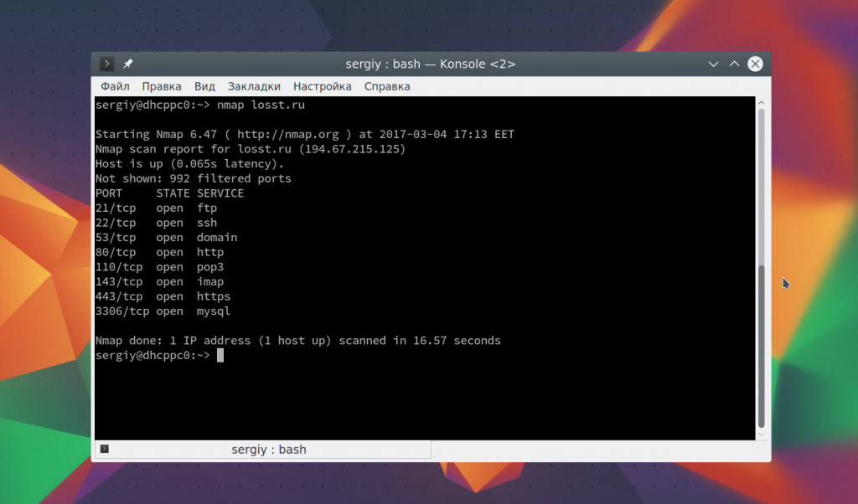Click the terminal icon on the bash tab
The height and width of the screenshot is (504, 858).
point(105,450)
